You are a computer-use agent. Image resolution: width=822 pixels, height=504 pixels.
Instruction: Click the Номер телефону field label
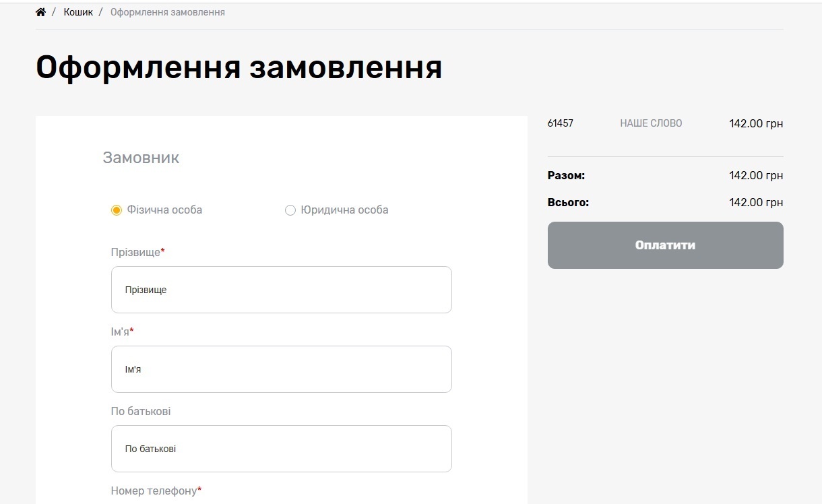tap(154, 491)
